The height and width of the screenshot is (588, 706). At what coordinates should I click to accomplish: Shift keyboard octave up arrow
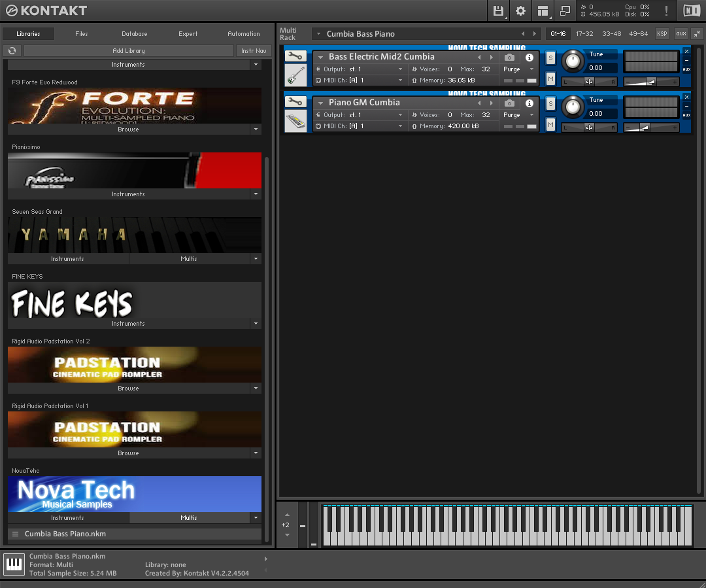point(287,515)
